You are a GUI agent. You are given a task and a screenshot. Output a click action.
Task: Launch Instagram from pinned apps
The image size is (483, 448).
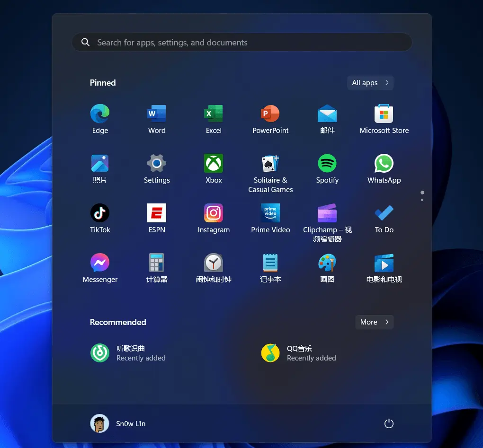tap(214, 218)
